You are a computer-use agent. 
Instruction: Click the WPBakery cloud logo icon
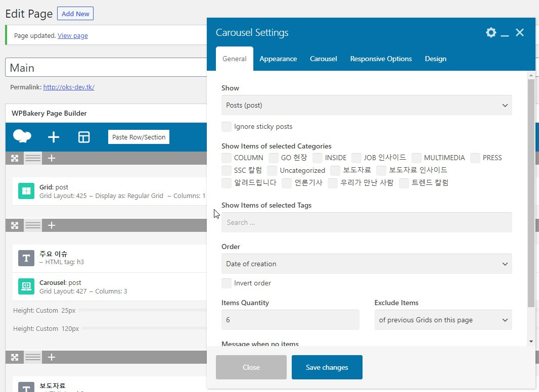22,137
